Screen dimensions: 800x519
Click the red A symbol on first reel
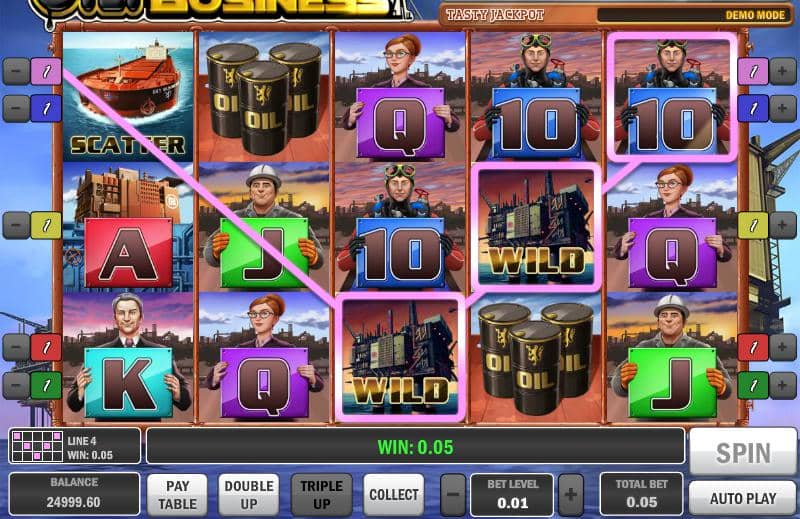[x=128, y=228]
